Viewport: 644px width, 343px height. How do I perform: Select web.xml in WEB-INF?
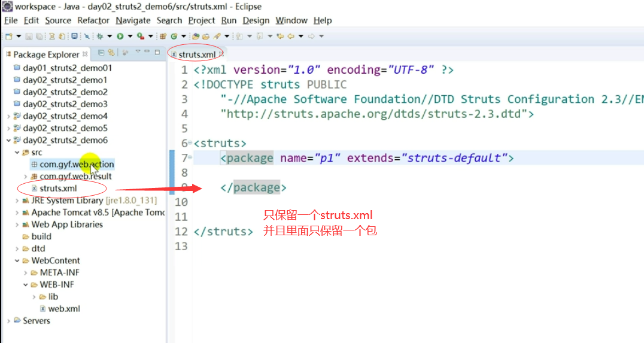coord(60,308)
